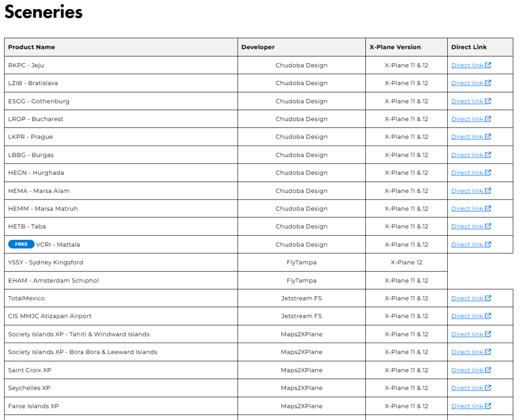Click the Jetstream FS cell for TotalMexico
The height and width of the screenshot is (420, 521).
pyautogui.click(x=301, y=298)
